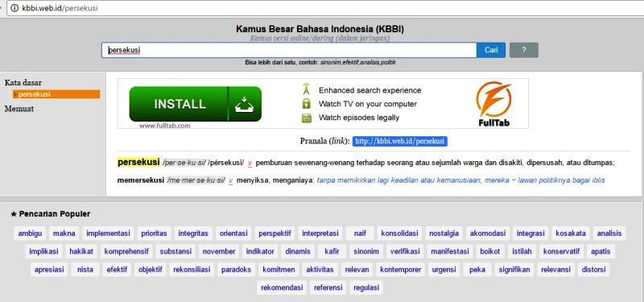Open popular search naif
Screen dimensions: 644x302
pos(360,234)
